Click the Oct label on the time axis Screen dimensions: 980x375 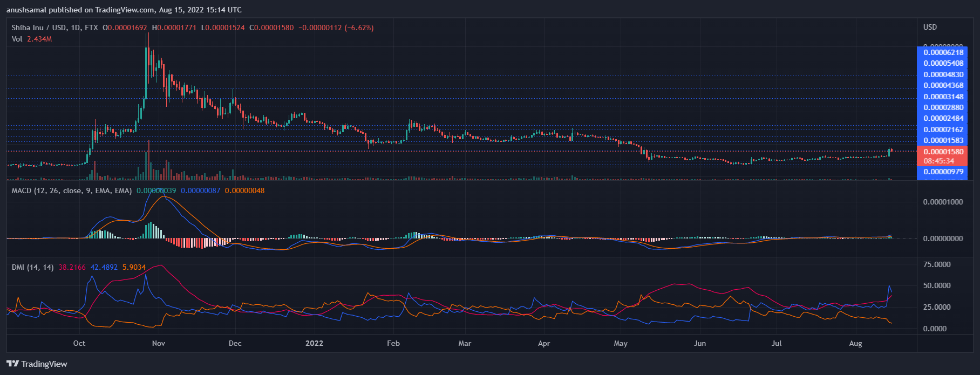pos(79,343)
